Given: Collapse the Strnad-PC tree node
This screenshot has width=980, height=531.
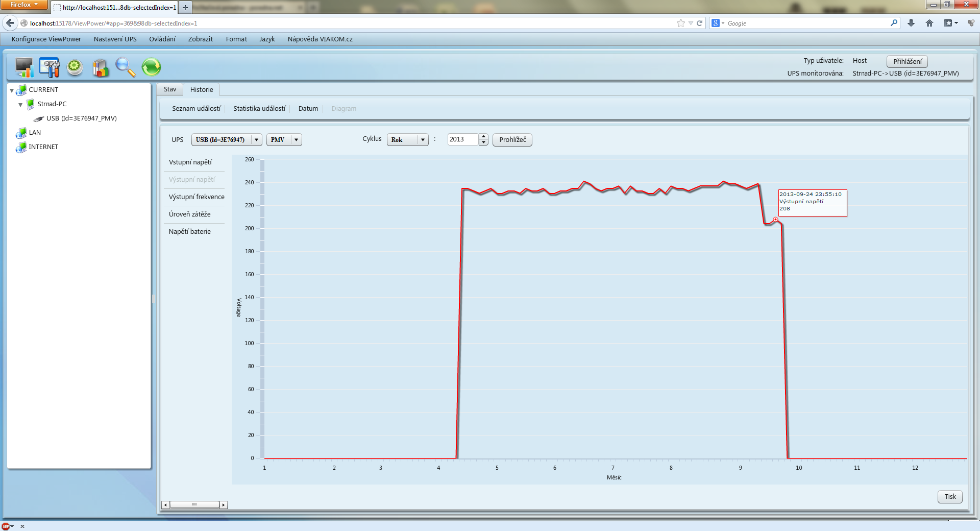Looking at the screenshot, I should [x=20, y=105].
